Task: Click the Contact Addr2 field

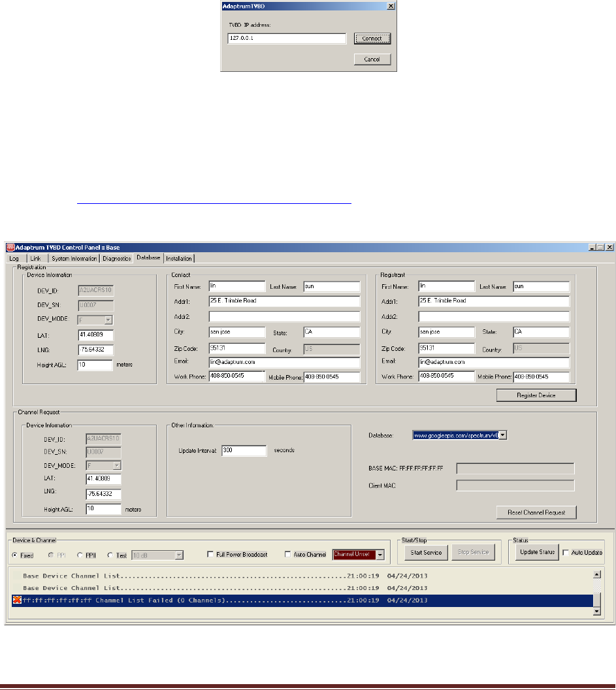Action: pyautogui.click(x=284, y=317)
